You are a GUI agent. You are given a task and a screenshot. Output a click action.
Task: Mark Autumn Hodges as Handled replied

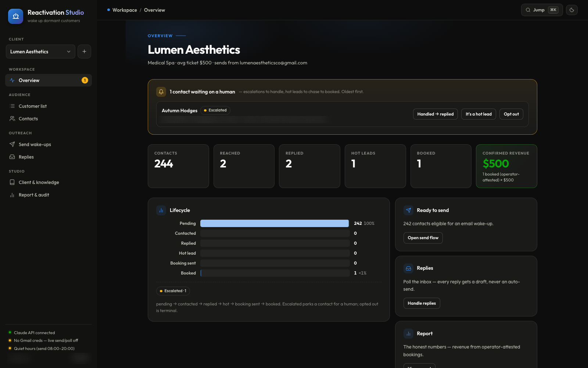coord(435,114)
